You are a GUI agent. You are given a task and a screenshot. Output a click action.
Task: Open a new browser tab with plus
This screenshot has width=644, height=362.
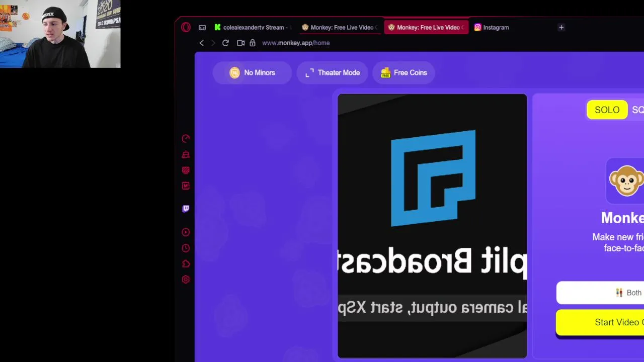click(x=561, y=27)
